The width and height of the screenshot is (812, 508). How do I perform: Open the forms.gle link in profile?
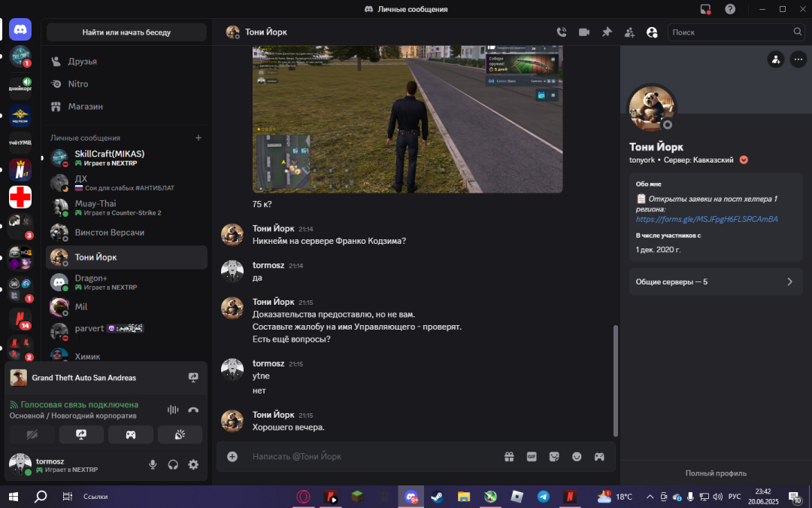[x=707, y=219]
